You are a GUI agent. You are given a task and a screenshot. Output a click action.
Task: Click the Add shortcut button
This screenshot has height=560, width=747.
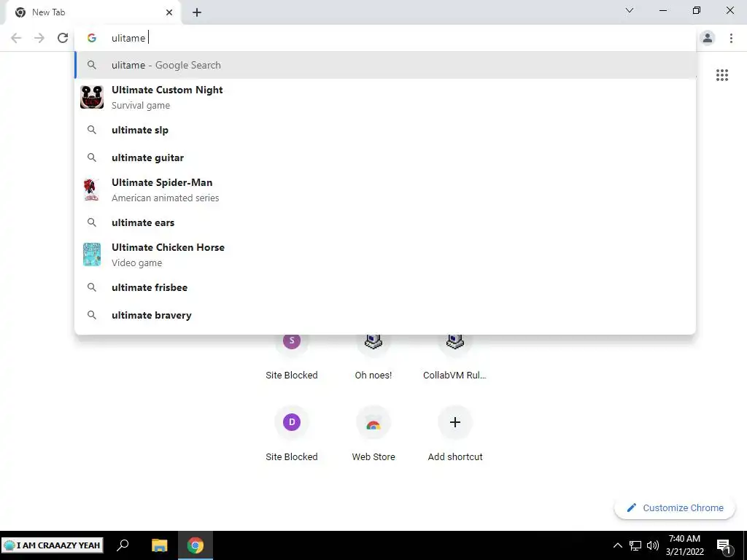(x=455, y=435)
